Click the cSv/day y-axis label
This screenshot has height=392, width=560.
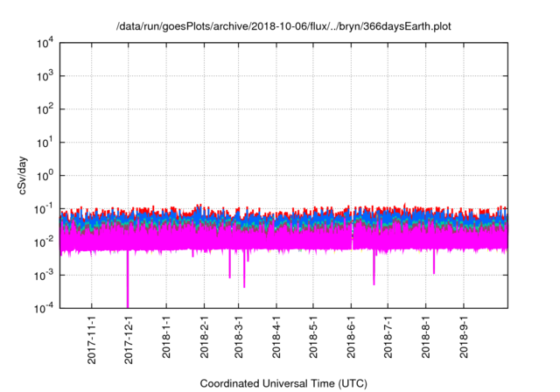21,174
